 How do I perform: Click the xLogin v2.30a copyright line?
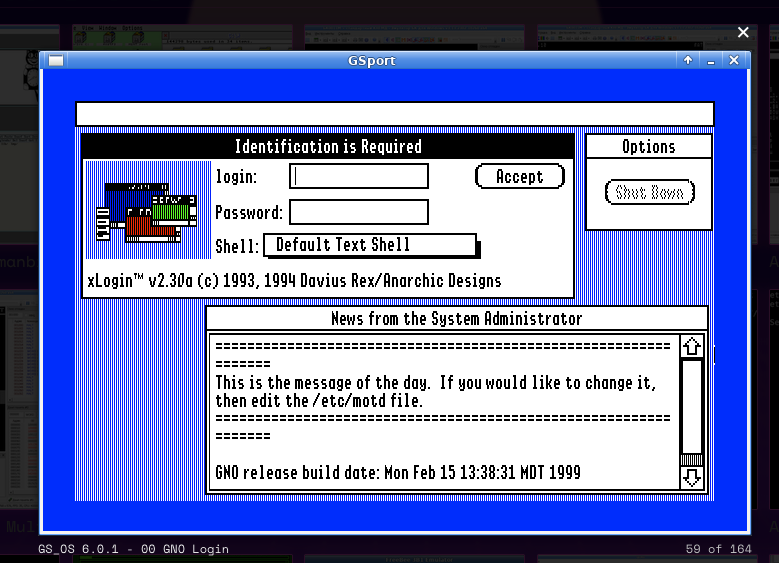pos(294,281)
